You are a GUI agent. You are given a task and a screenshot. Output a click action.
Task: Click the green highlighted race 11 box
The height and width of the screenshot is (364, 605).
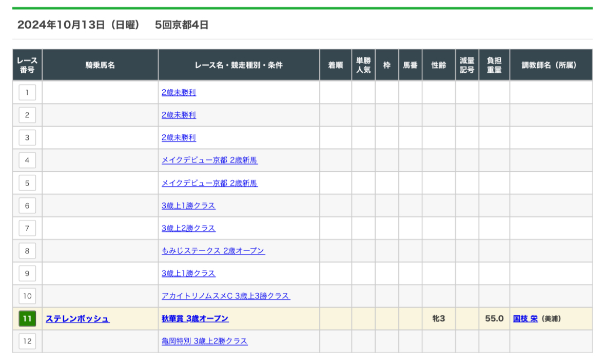[x=27, y=319]
